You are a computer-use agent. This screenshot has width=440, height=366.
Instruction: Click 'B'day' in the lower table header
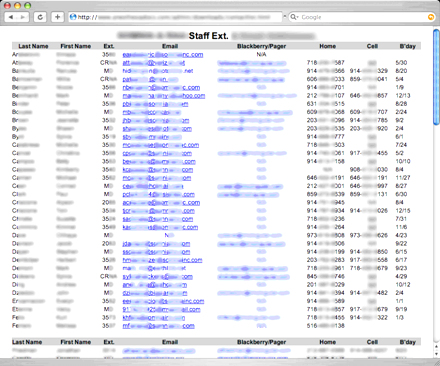coord(408,342)
